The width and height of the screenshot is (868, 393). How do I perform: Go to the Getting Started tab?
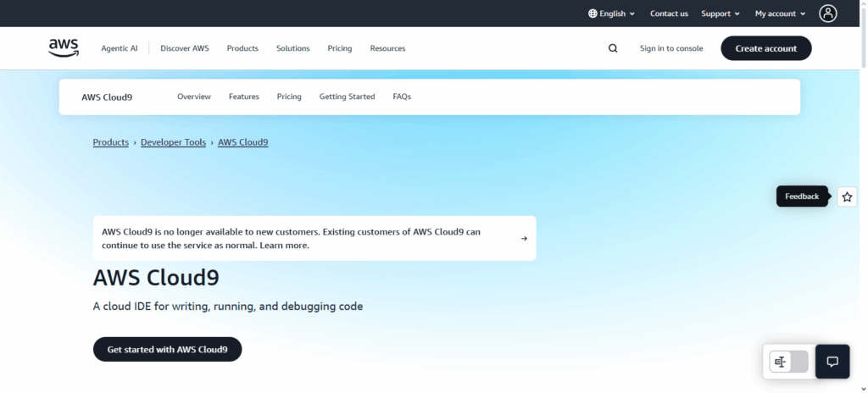pos(347,97)
